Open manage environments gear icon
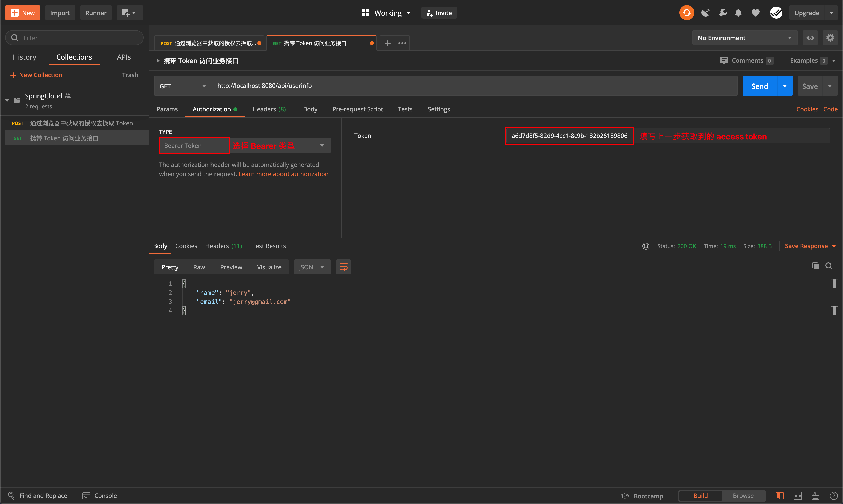The width and height of the screenshot is (843, 504). point(830,38)
